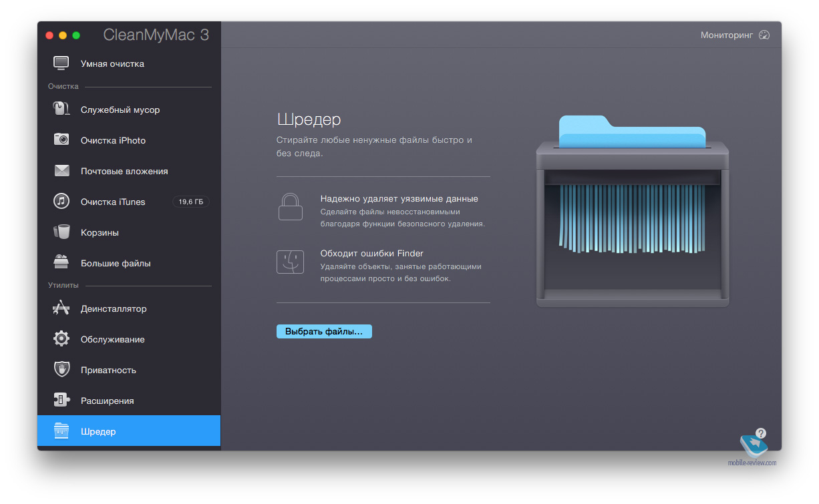Viewport: 819px width, 504px height.
Task: Open Приватность section
Action: coord(129,370)
